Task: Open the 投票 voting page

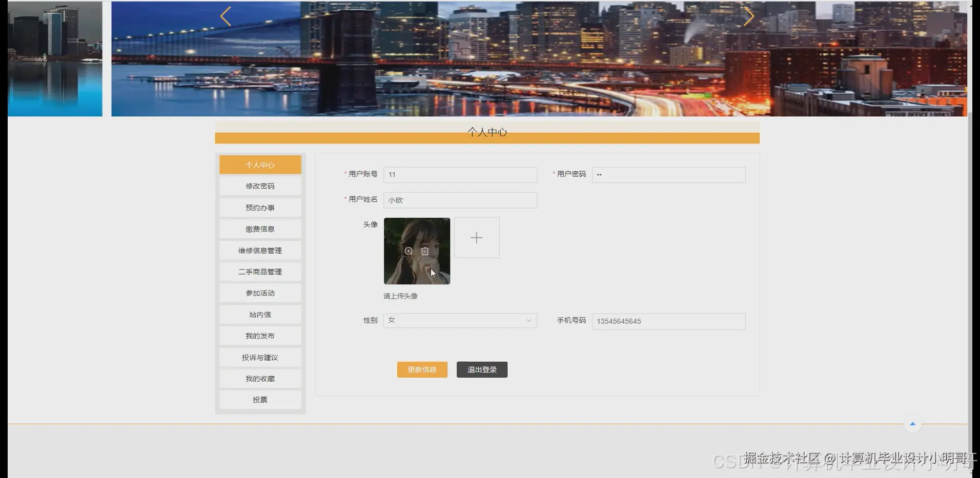Action: [x=260, y=400]
